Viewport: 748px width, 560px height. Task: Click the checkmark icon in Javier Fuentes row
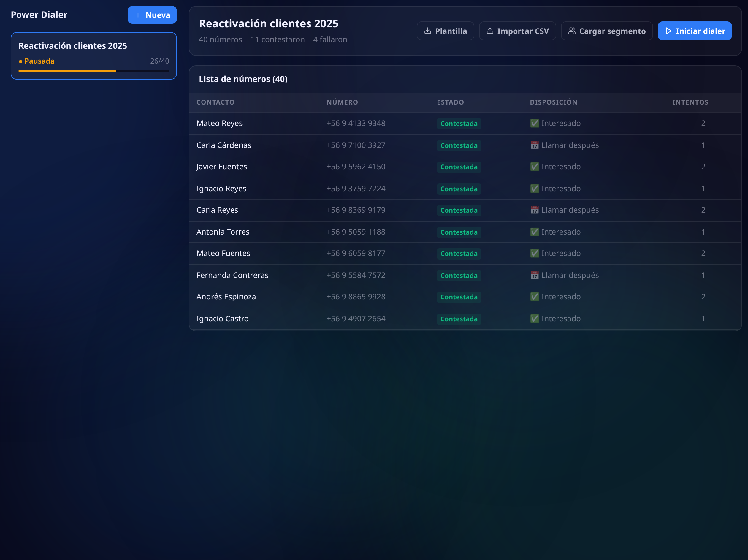tap(534, 167)
